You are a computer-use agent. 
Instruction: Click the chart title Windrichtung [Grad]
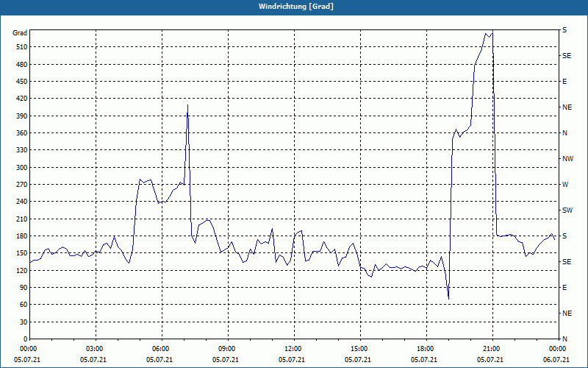coord(296,7)
